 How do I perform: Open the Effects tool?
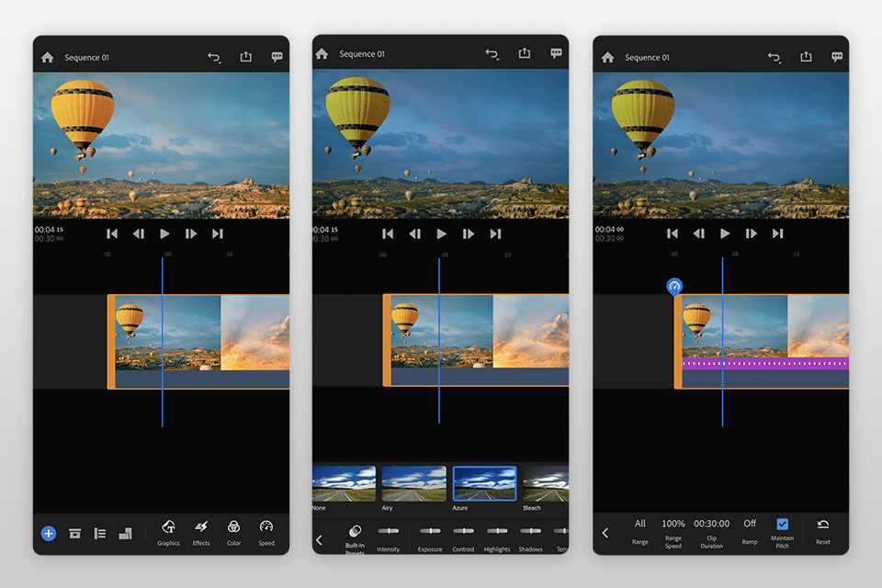coord(201,533)
